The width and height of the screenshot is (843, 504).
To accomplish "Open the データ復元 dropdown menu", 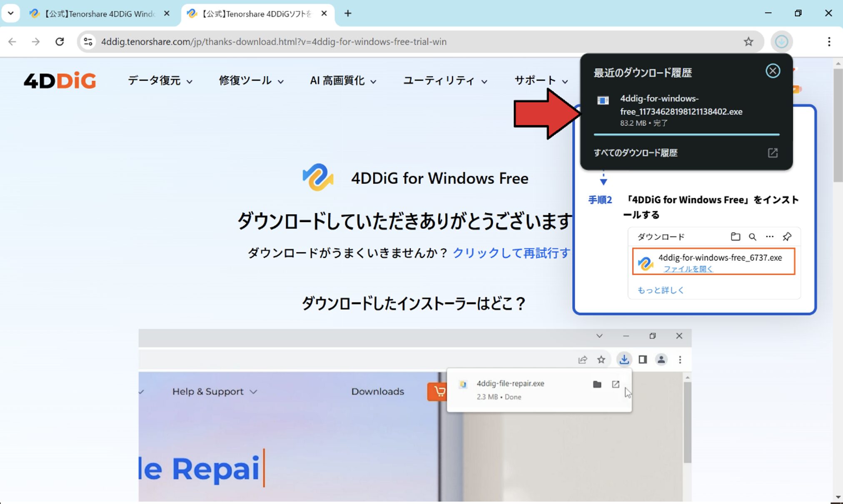I will [x=160, y=80].
